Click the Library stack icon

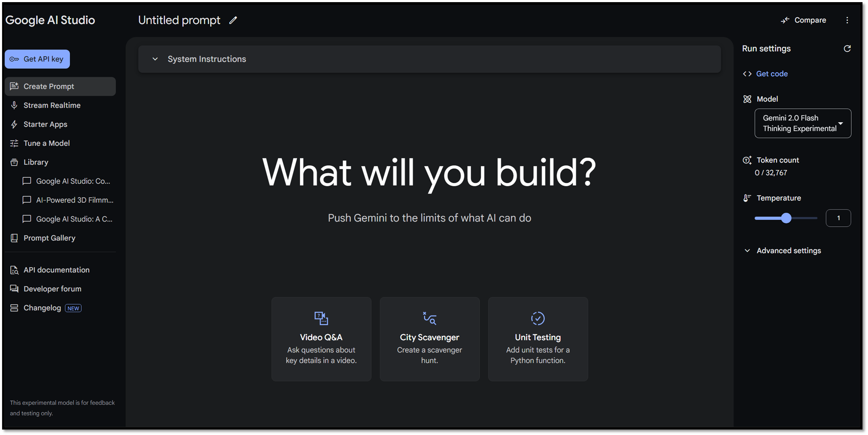click(14, 162)
